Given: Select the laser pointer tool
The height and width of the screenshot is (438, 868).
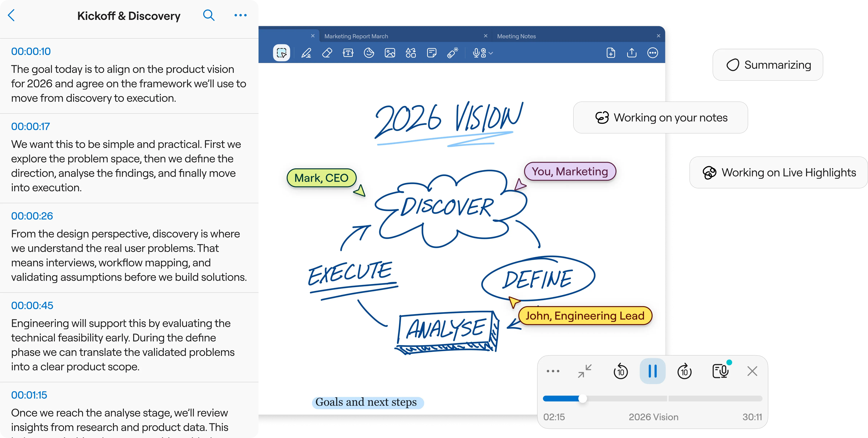Looking at the screenshot, I should point(453,53).
